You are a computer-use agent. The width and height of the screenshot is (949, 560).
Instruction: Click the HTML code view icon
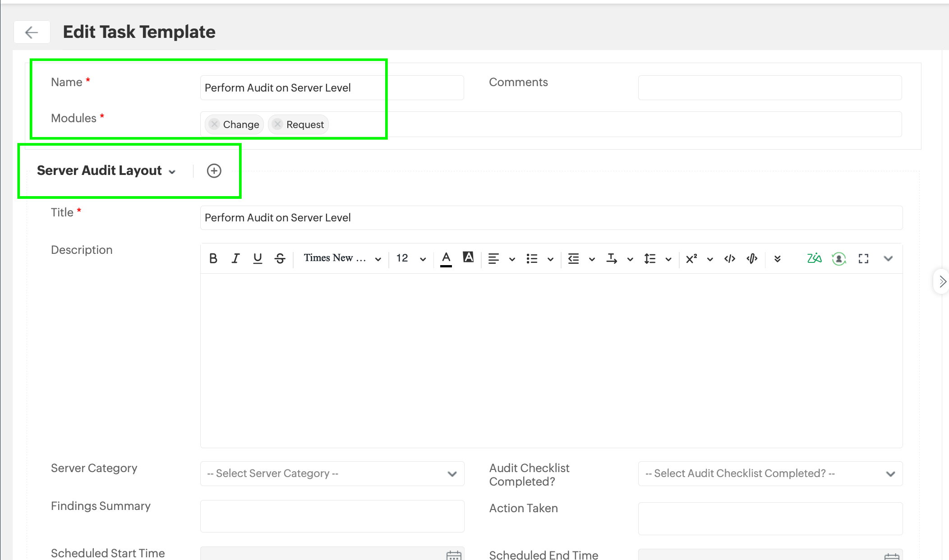click(x=730, y=258)
